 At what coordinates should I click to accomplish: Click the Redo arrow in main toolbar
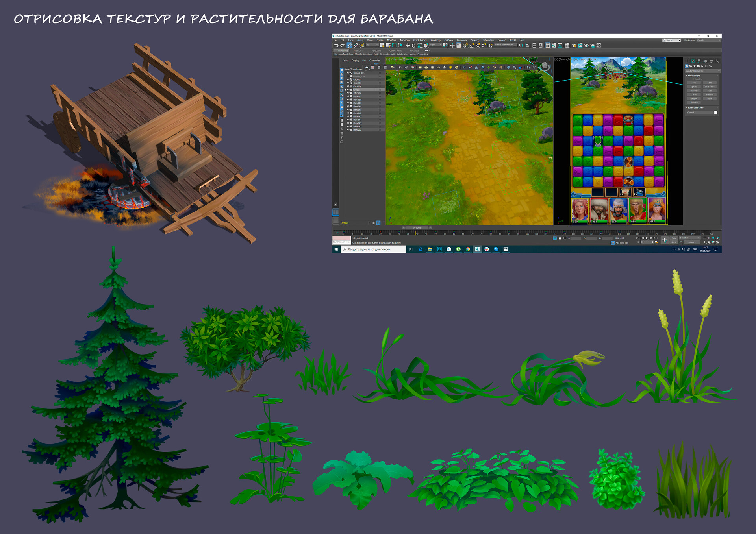coord(342,45)
